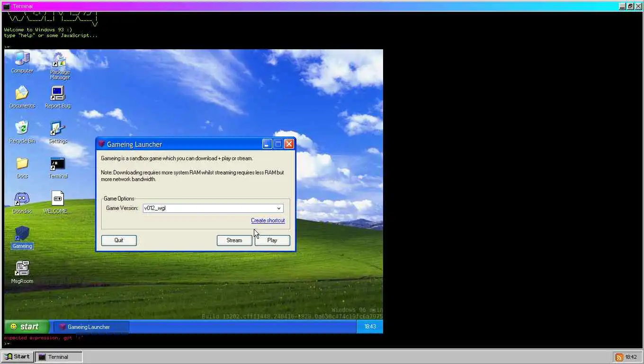This screenshot has width=644, height=364.
Task: Maximize the Gameing Launcher window
Action: tap(278, 144)
